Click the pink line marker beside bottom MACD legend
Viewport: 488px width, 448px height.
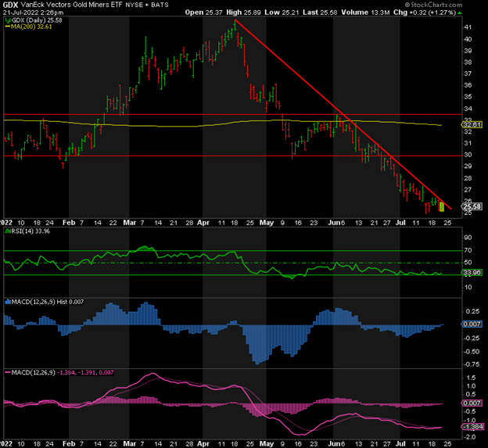(8, 372)
